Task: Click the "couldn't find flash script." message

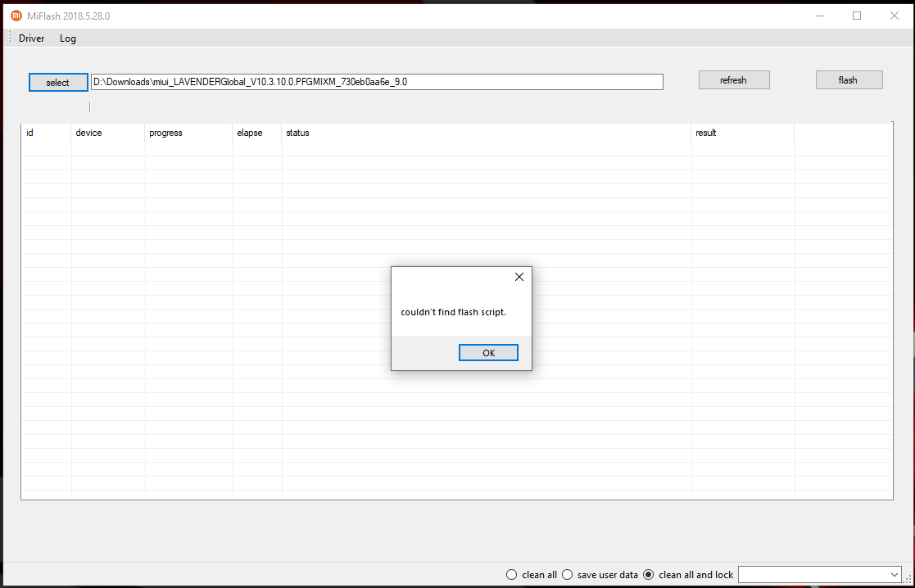Action: 454,312
